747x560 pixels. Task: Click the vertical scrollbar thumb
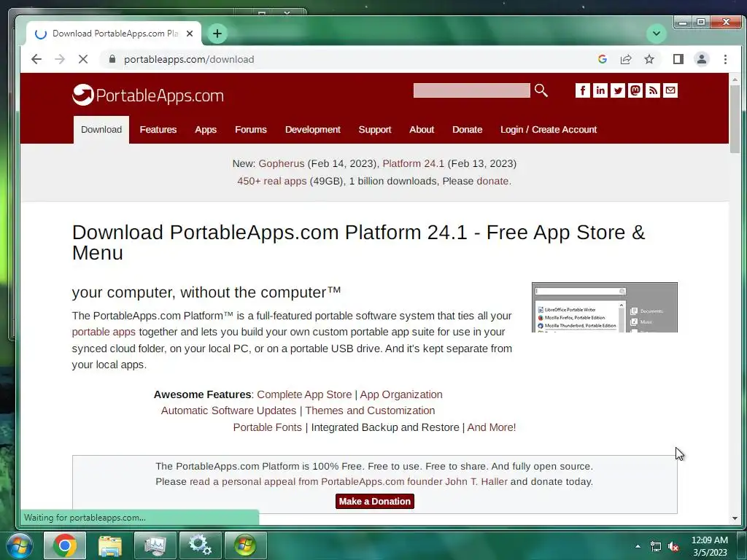tap(735, 119)
